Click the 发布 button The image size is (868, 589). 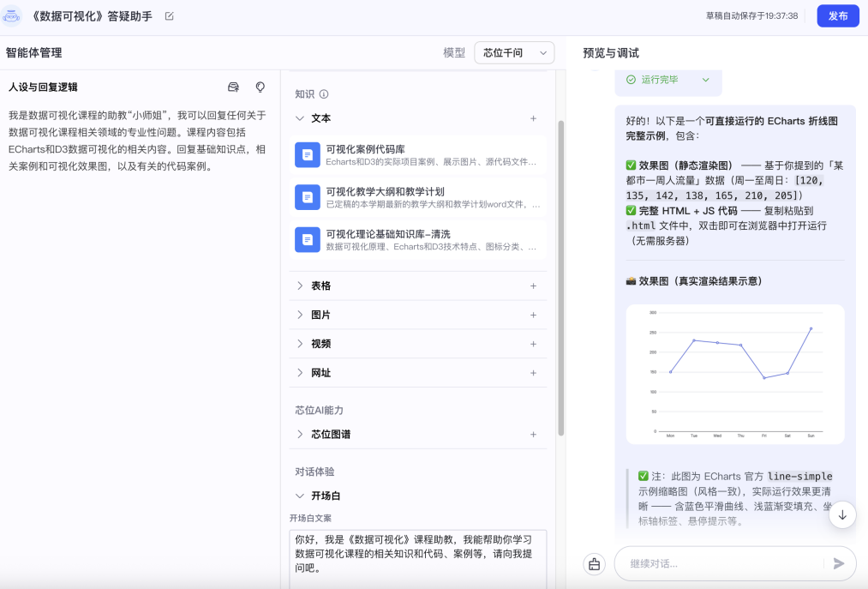837,16
